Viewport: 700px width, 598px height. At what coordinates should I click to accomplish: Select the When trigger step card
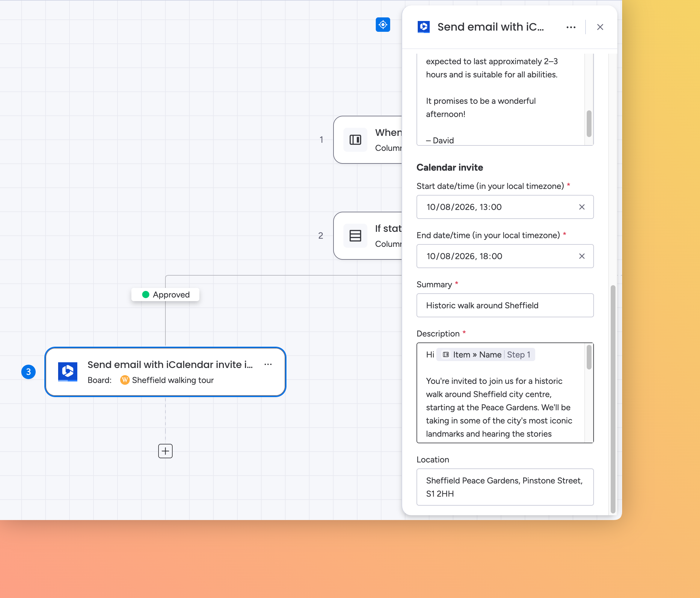368,140
